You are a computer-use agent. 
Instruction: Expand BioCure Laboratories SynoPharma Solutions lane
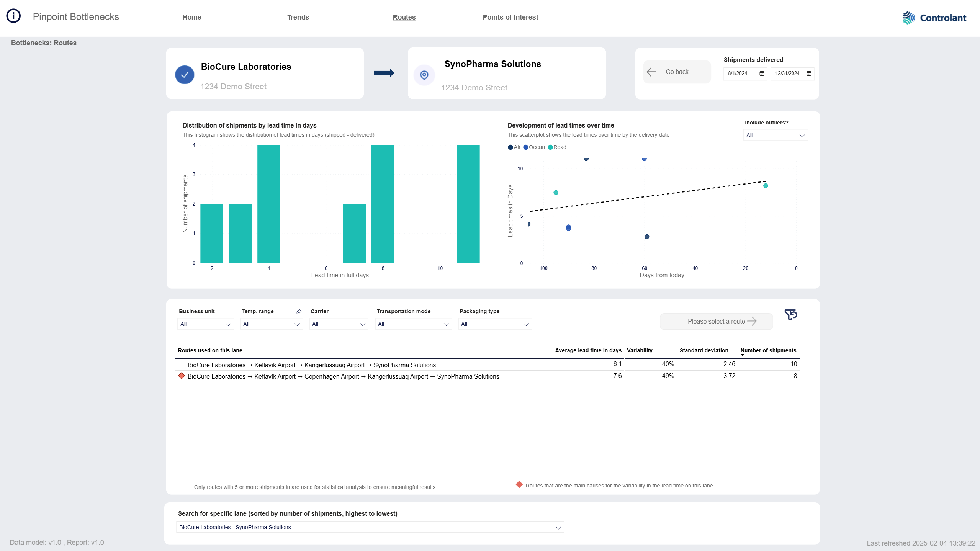coord(557,528)
